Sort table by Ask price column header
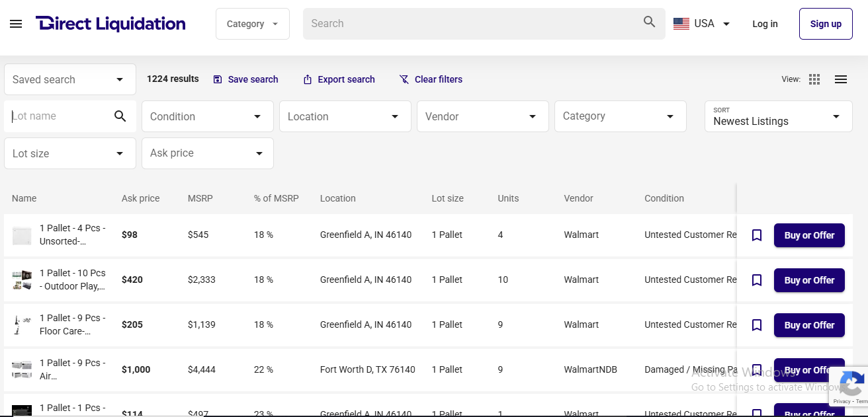 [x=140, y=198]
